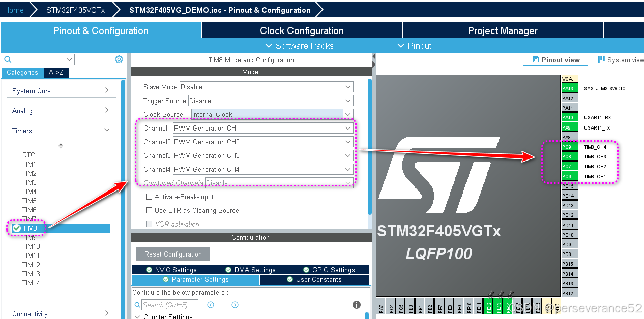Open the DMA Settings tab
The width and height of the screenshot is (644, 319).
tap(250, 270)
